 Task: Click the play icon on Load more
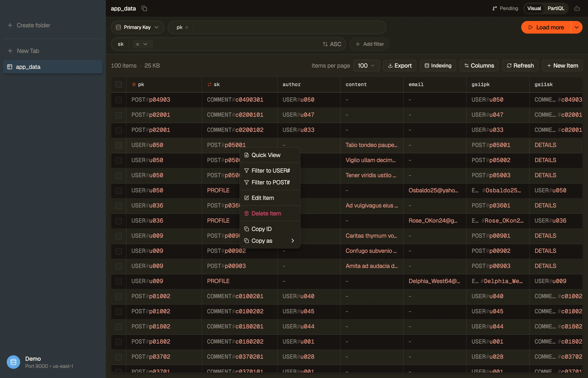tap(530, 27)
